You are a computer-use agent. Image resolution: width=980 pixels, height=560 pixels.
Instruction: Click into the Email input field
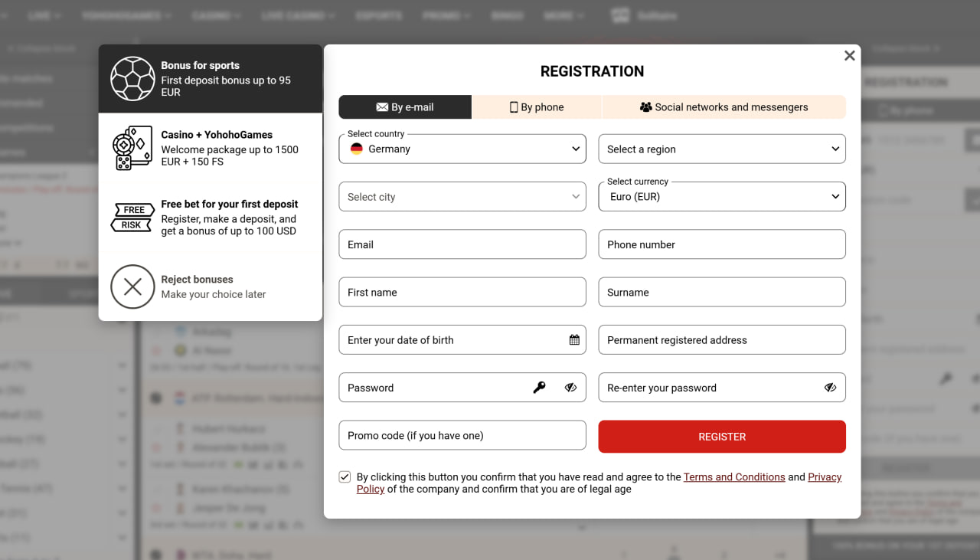[x=462, y=244]
